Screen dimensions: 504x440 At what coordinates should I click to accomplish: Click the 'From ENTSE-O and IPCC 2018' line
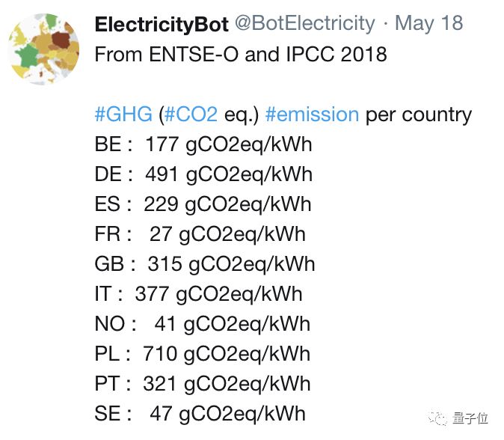coord(241,55)
